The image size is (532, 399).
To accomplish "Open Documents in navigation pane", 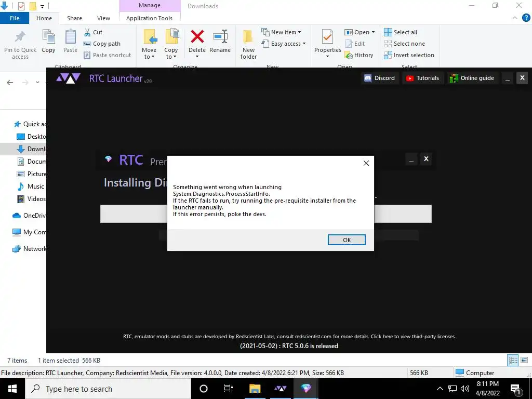I will point(31,162).
